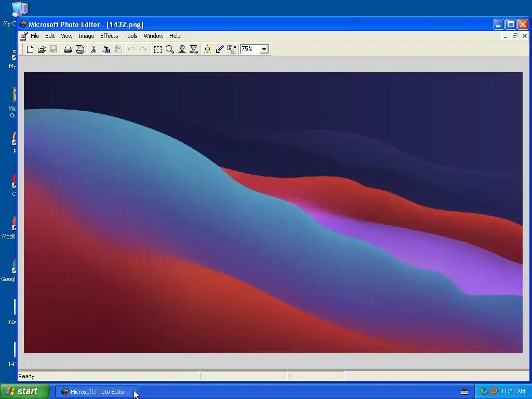Open the Edit menu
The image size is (532, 399).
point(50,36)
